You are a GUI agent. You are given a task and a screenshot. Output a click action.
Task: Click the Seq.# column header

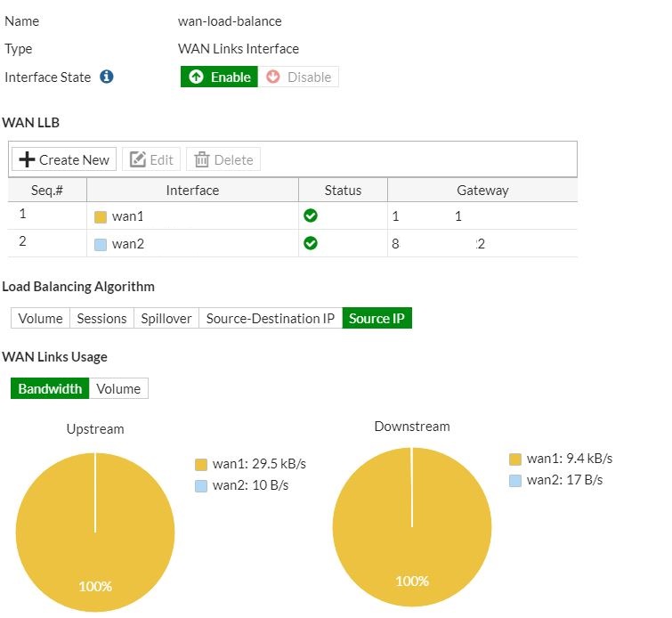(x=47, y=190)
